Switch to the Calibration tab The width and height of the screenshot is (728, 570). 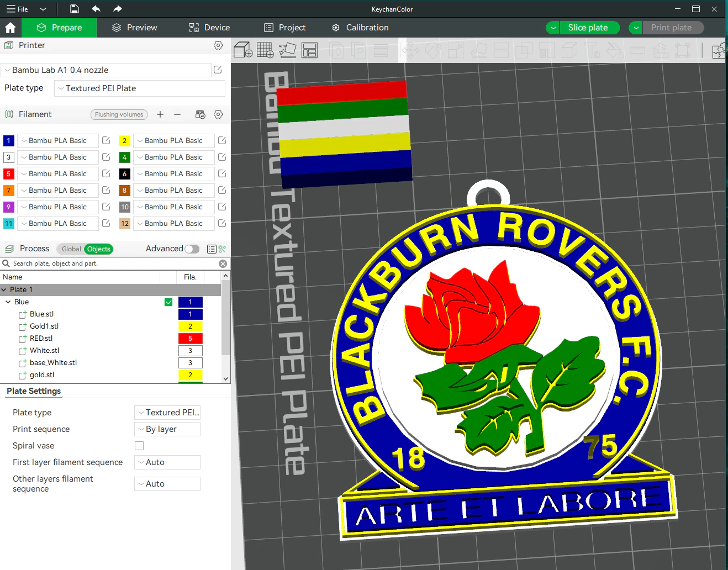click(x=360, y=28)
